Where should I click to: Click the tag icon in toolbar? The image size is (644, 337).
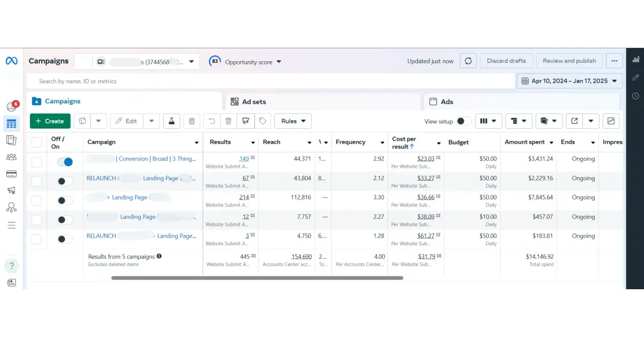pos(262,121)
